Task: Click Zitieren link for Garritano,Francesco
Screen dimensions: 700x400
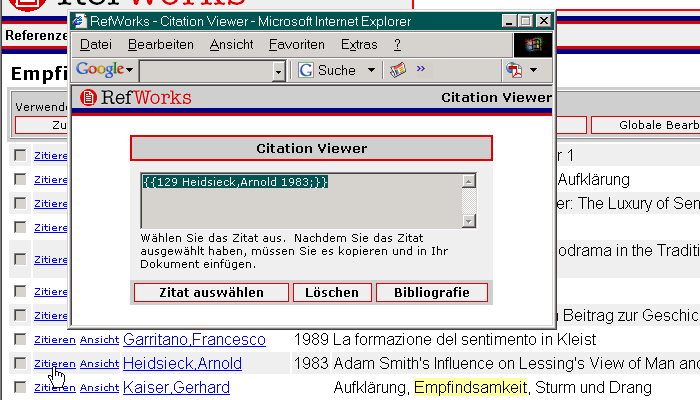Action: (x=54, y=340)
